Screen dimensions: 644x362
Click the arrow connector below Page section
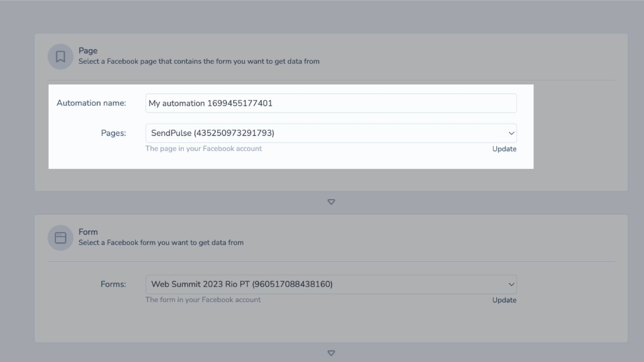coord(331,202)
